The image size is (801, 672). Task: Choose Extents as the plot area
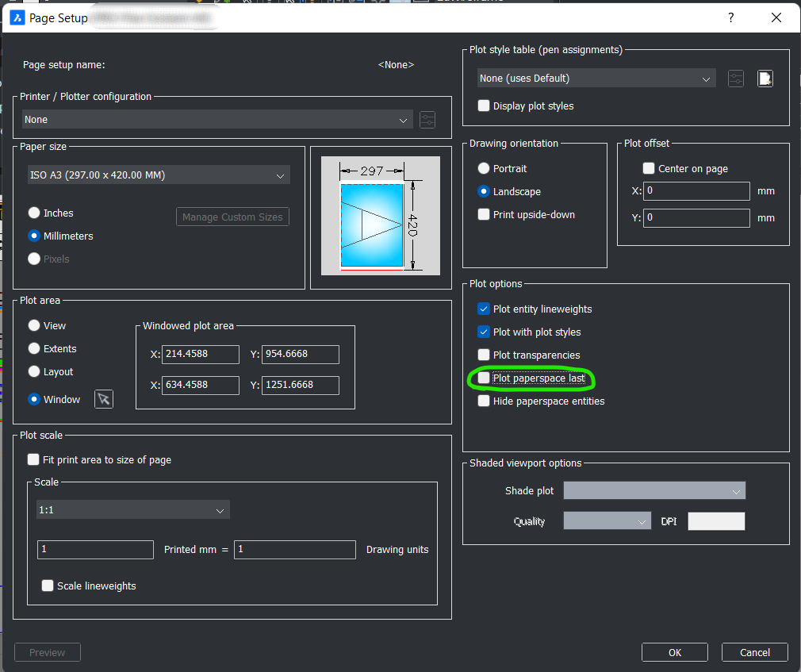click(x=34, y=349)
